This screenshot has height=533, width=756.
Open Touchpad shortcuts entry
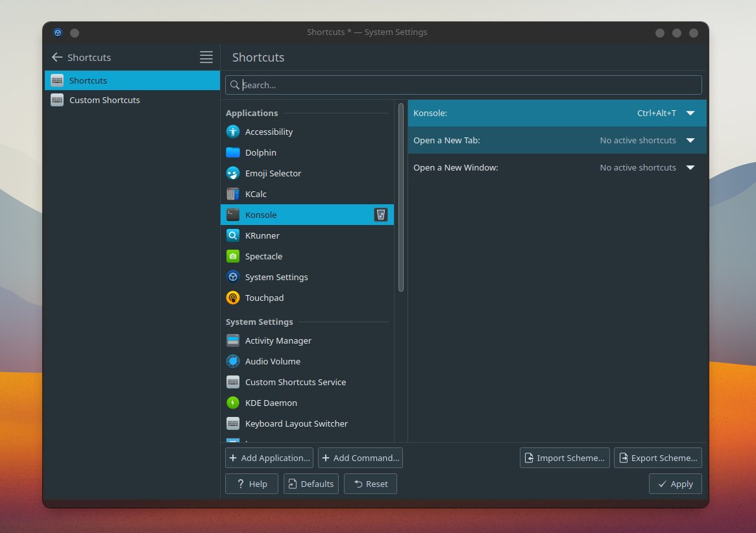(307, 298)
